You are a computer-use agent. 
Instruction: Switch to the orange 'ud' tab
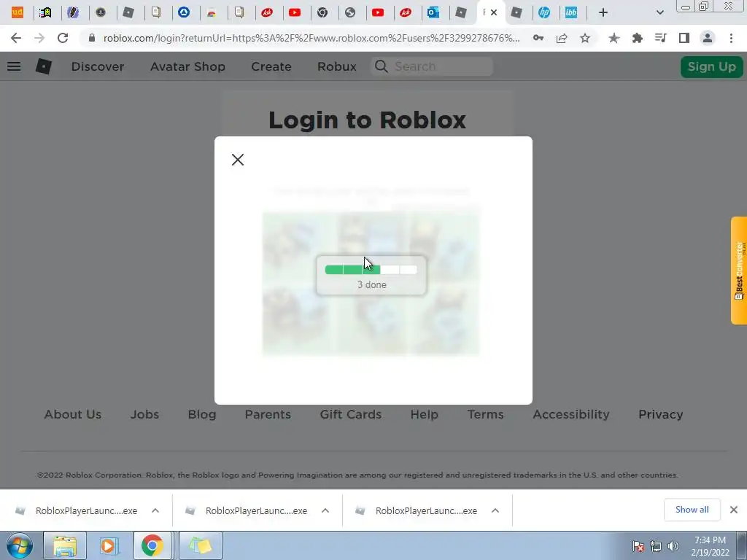[18, 12]
